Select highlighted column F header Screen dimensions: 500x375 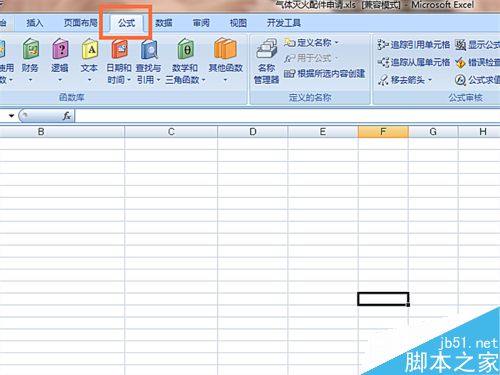coord(383,132)
